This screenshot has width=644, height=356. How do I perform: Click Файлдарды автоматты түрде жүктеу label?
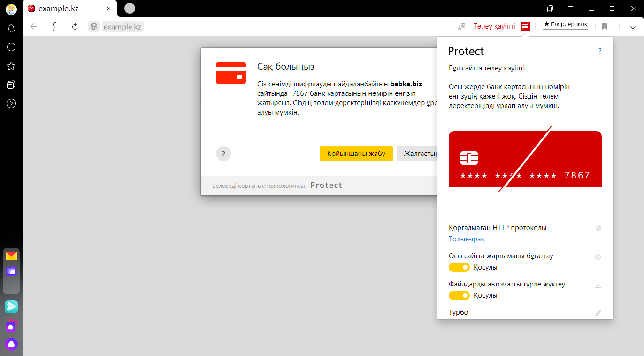pos(507,284)
